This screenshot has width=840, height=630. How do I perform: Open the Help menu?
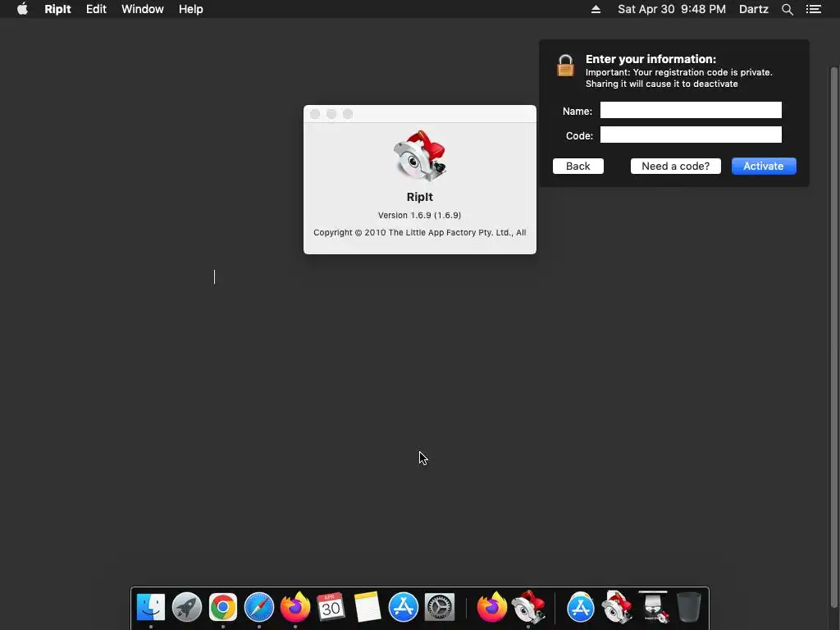pyautogui.click(x=190, y=9)
